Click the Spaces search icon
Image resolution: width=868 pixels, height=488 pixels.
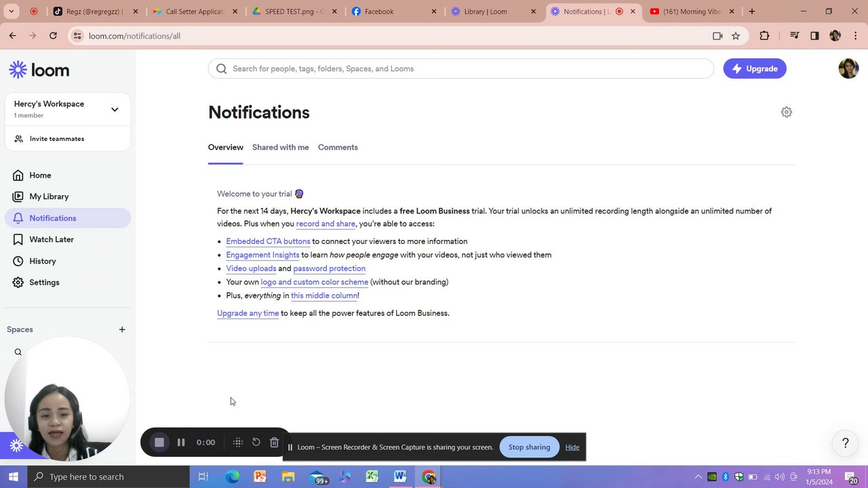click(18, 352)
